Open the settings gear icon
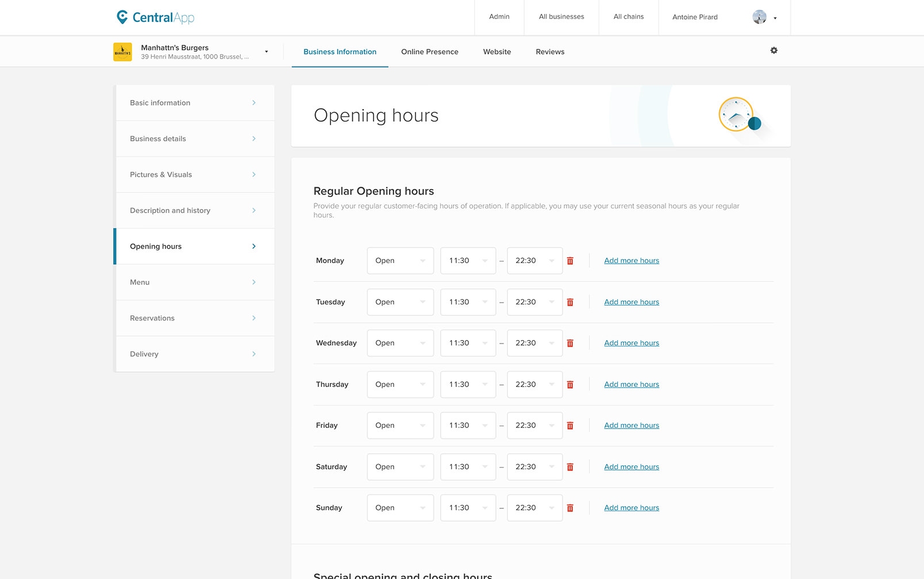The height and width of the screenshot is (579, 924). (x=773, y=51)
